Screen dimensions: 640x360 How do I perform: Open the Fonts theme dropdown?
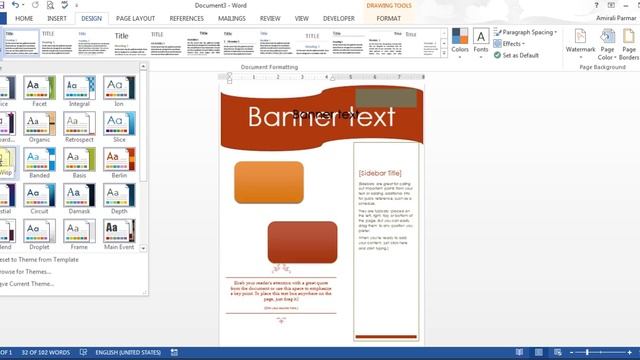pyautogui.click(x=481, y=44)
